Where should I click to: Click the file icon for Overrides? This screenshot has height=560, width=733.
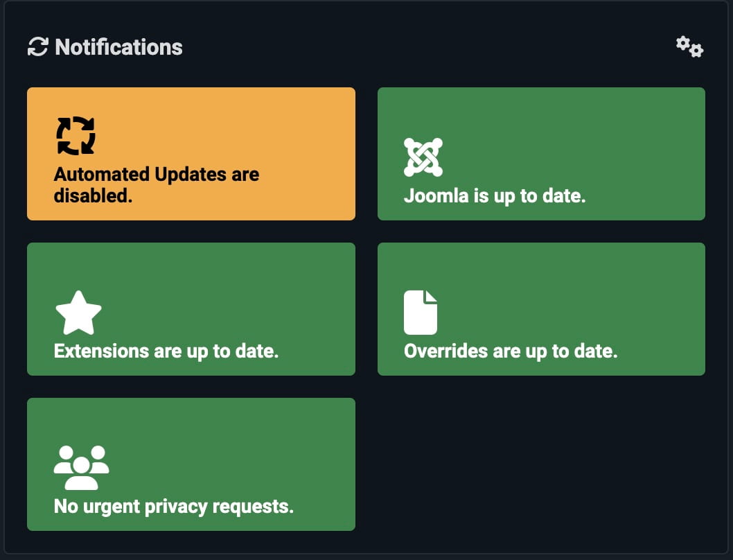[x=421, y=313]
